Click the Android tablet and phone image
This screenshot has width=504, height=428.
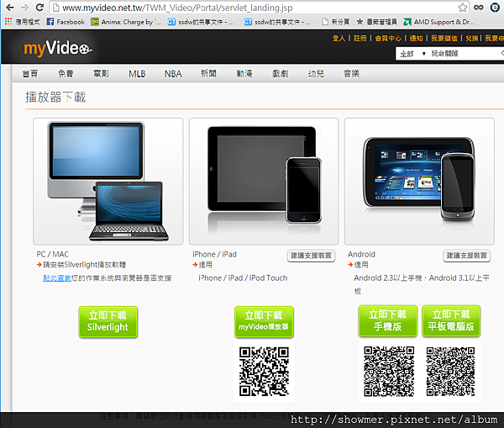coord(419,181)
